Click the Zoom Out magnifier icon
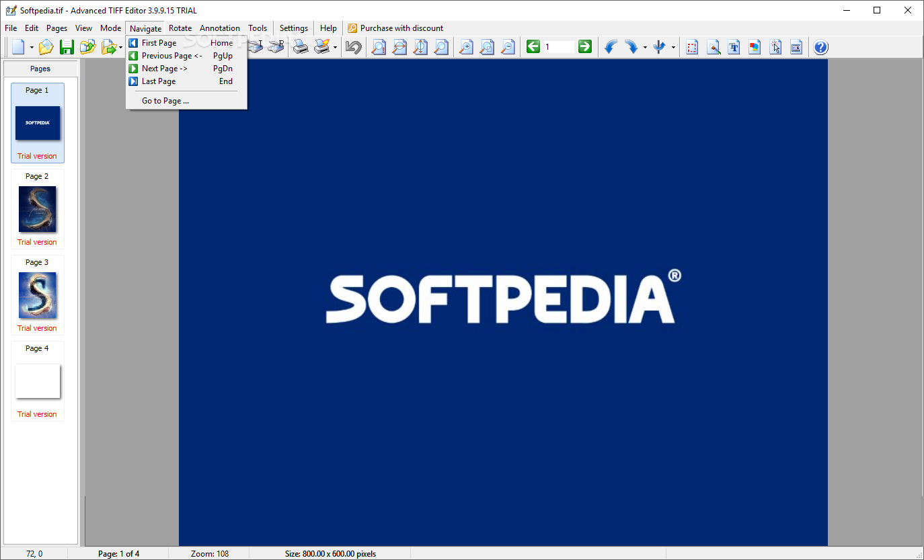Screen dimensions: 924x560 508,47
